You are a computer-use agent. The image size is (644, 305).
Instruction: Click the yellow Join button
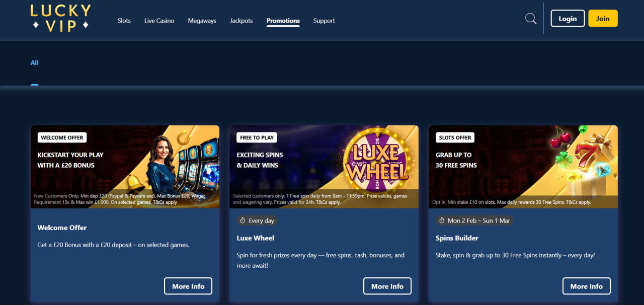pos(602,19)
